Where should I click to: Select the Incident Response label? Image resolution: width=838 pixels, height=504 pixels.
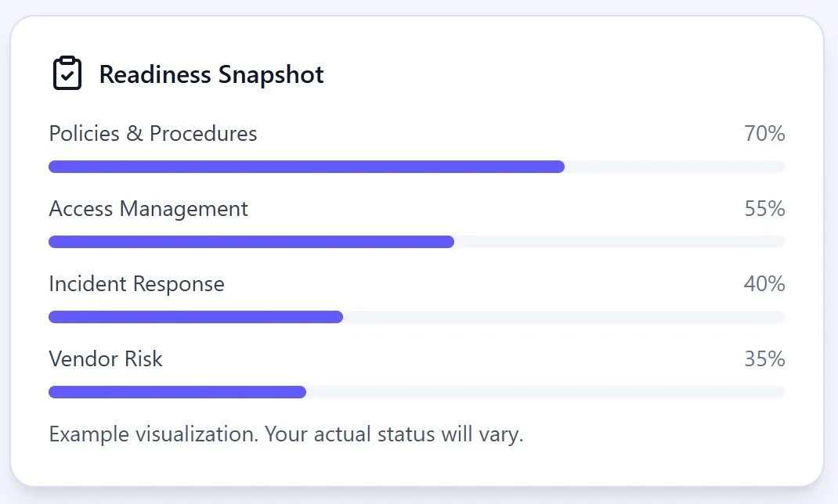click(137, 284)
